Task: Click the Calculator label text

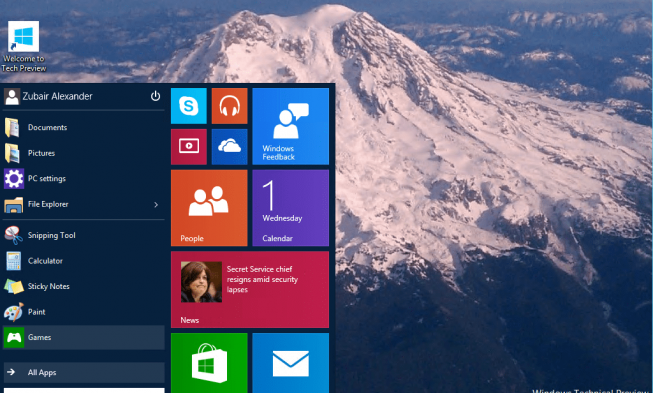Action: (45, 261)
